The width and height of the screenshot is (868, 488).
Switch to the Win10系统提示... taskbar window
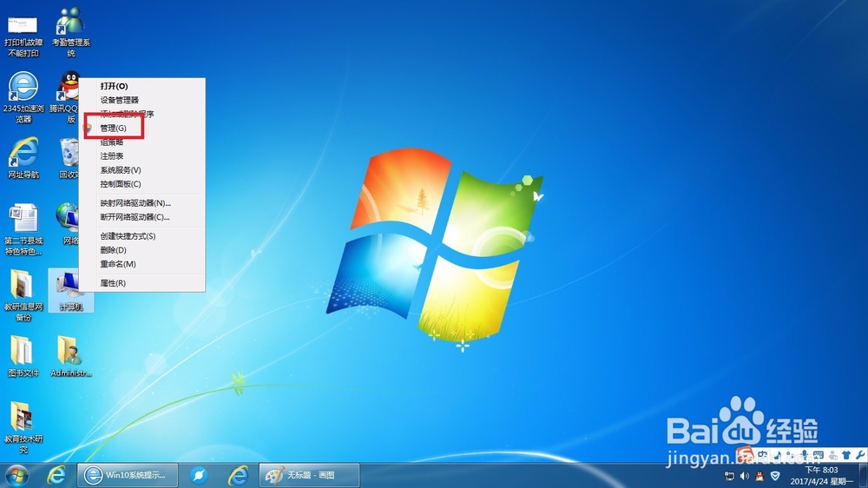(x=128, y=475)
